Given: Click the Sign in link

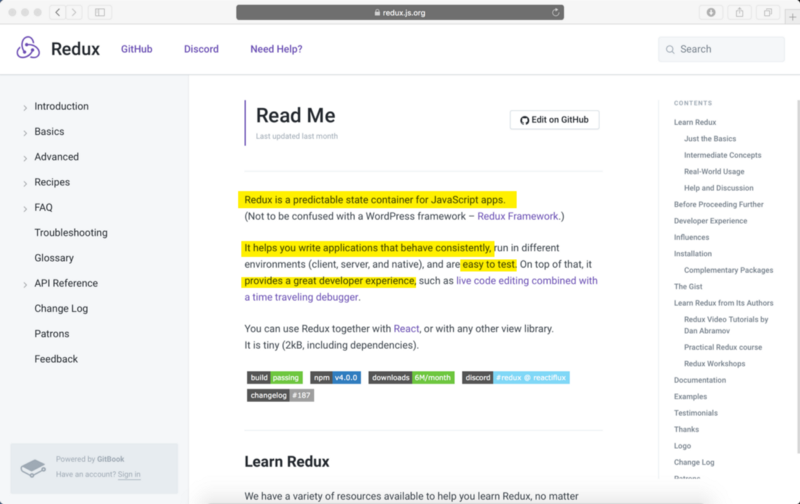Looking at the screenshot, I should tap(129, 474).
